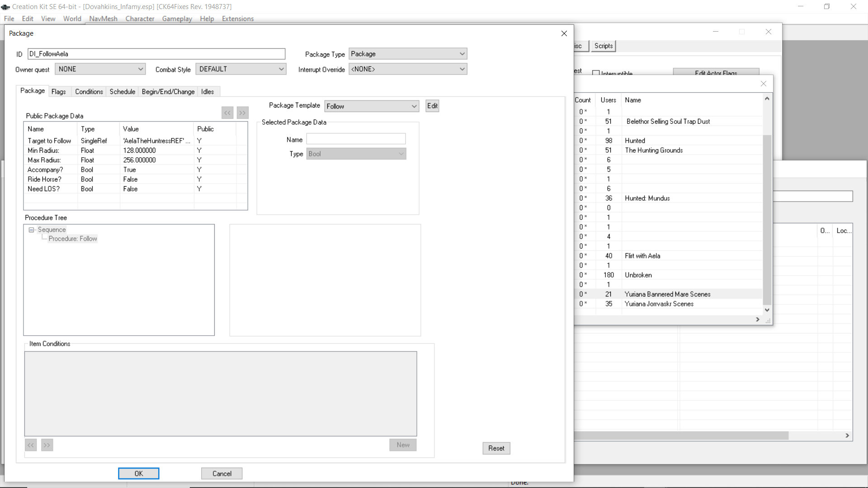Open the Combat Style dropdown
This screenshot has width=868, height=488.
pyautogui.click(x=241, y=69)
